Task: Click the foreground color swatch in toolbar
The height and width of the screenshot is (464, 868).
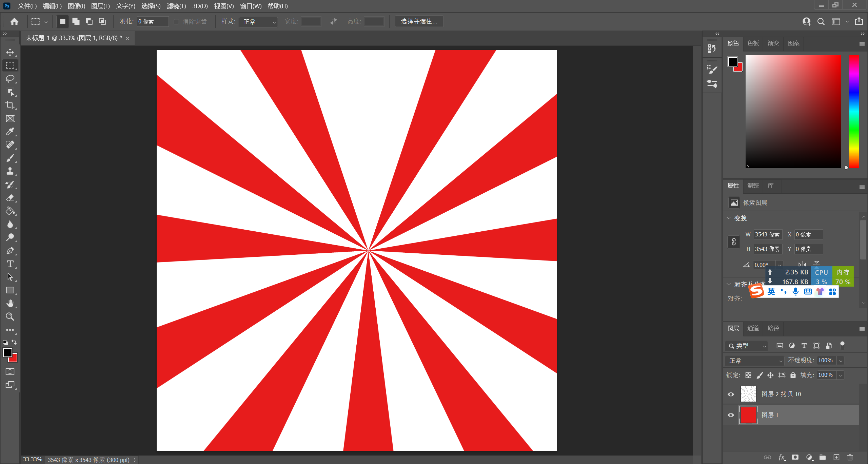Action: (7, 352)
